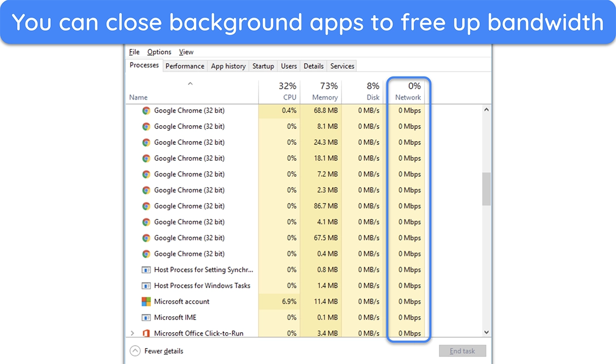The image size is (616, 364).
Task: Select the Microsoft IME process name
Action: [x=175, y=317]
